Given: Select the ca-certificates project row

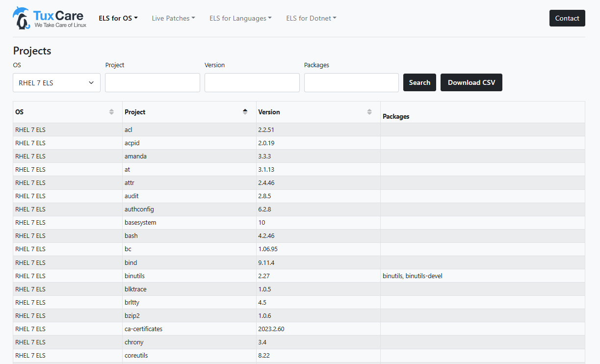Looking at the screenshot, I should tap(143, 329).
